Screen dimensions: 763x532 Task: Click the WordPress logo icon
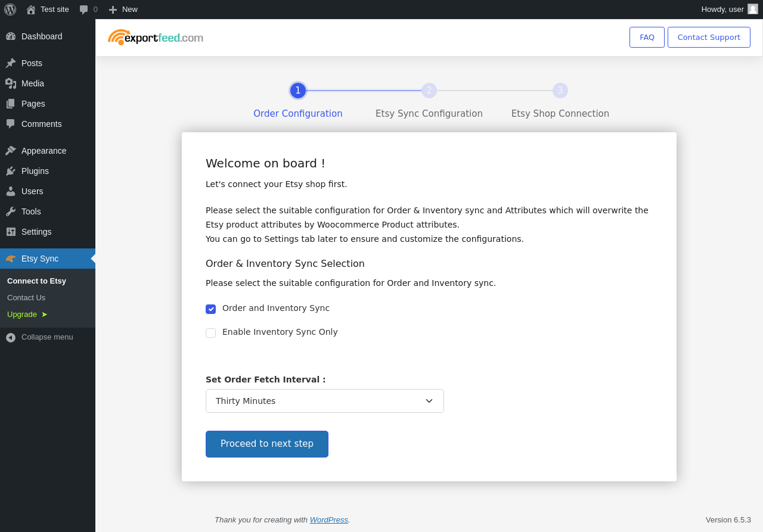coord(10,10)
